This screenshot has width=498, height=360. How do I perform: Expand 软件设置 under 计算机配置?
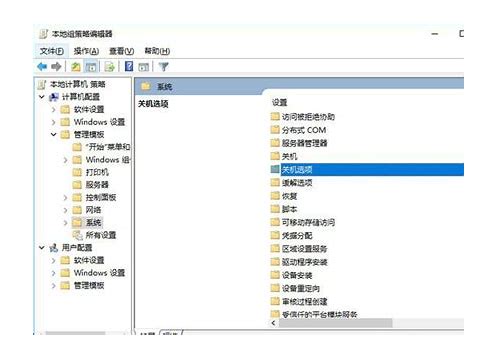click(x=54, y=109)
